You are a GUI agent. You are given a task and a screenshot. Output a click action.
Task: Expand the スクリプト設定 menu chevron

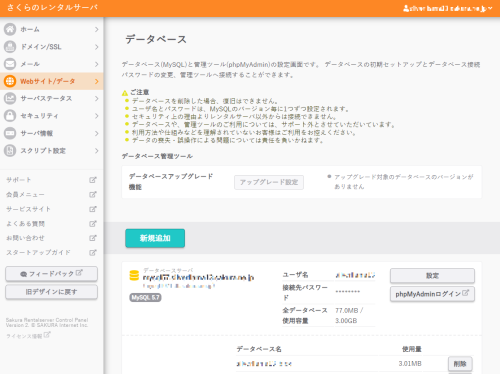click(96, 151)
